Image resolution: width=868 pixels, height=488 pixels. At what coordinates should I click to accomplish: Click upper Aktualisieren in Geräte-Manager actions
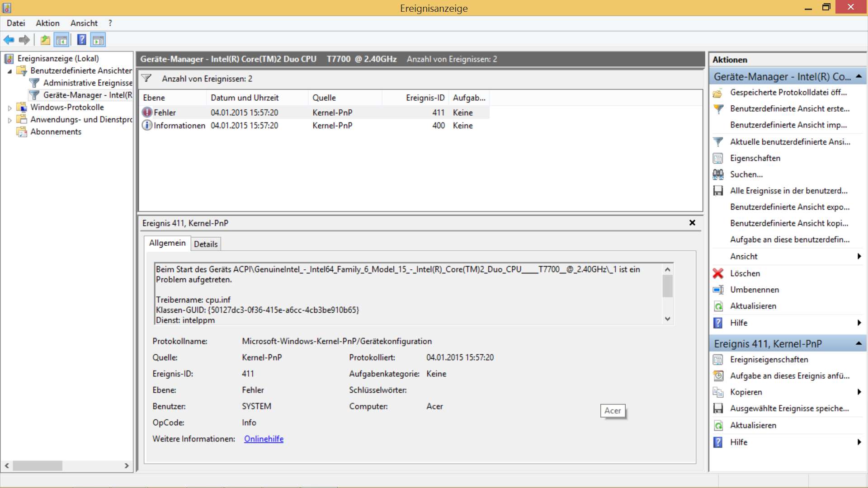click(x=753, y=306)
